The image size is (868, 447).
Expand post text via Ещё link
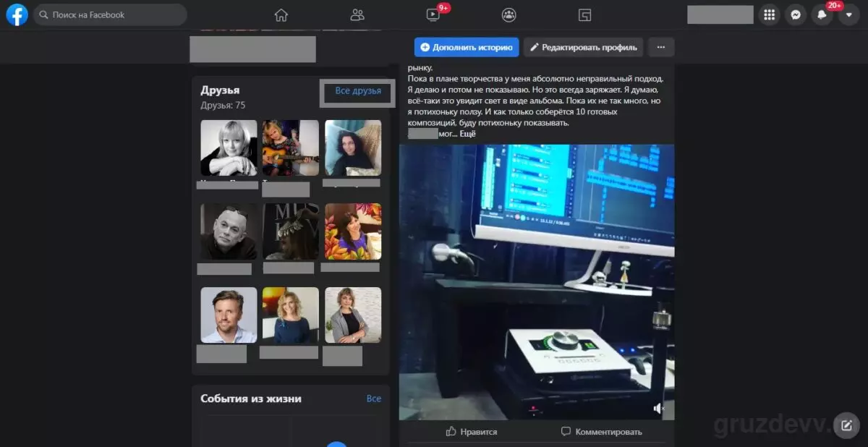tap(467, 134)
